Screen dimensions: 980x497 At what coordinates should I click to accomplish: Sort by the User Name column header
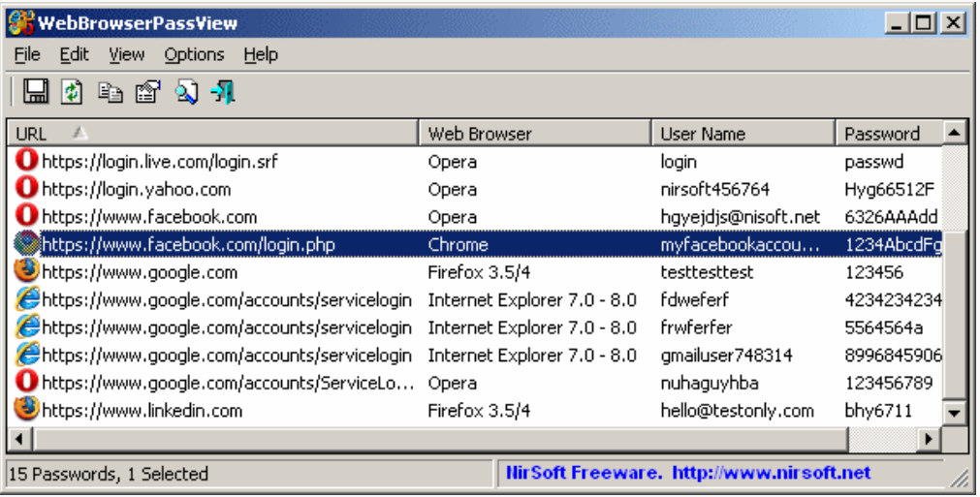743,134
